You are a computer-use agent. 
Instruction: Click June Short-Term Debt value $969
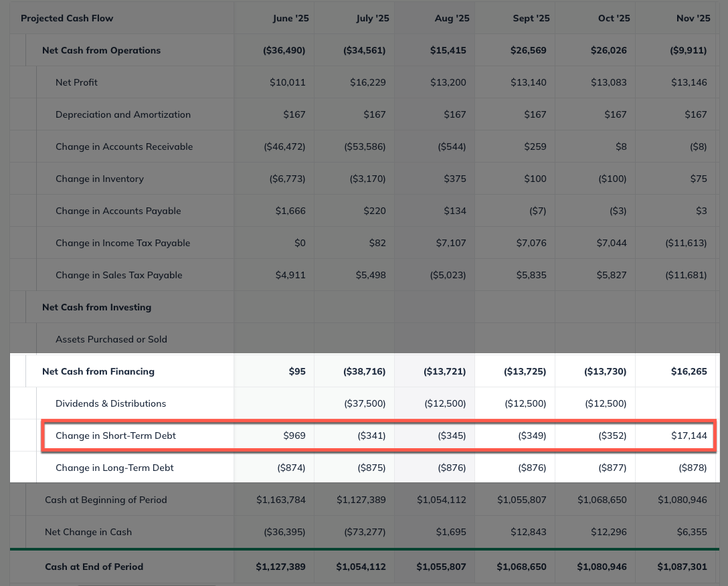click(294, 435)
